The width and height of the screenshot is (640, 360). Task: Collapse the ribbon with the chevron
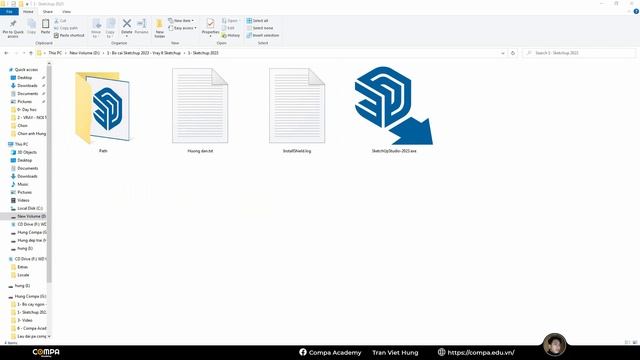[x=629, y=11]
